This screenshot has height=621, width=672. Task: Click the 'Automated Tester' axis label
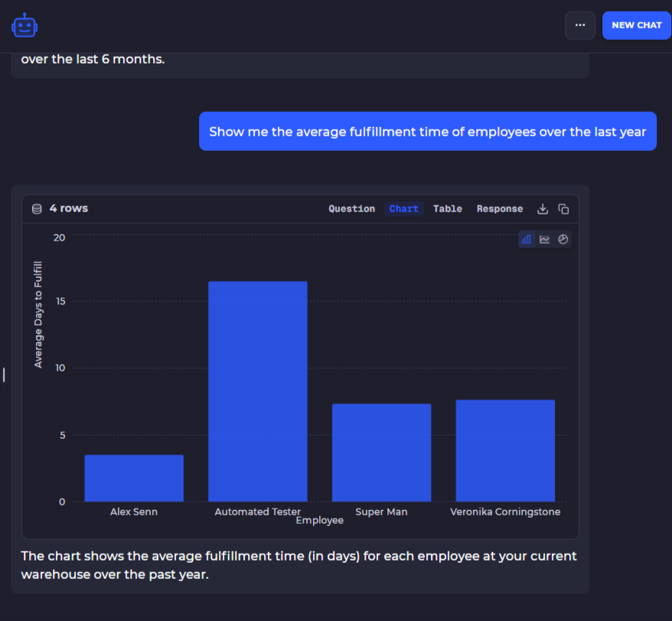(x=258, y=512)
